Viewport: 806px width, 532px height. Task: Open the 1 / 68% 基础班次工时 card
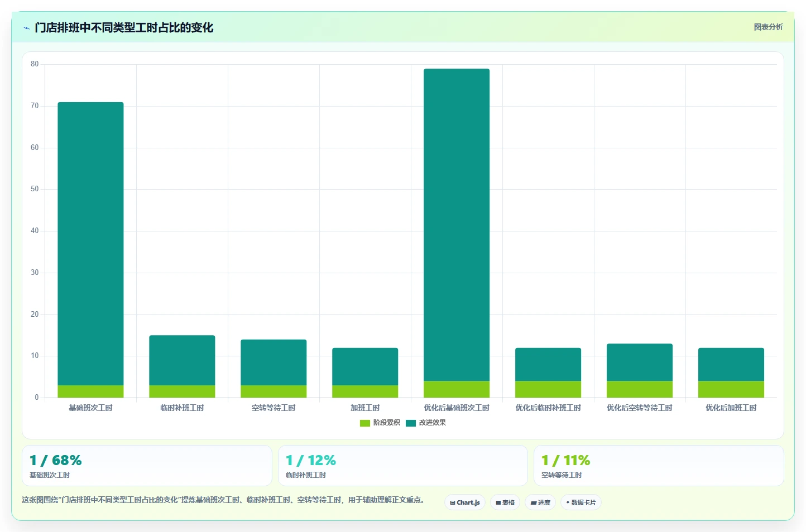point(147,466)
